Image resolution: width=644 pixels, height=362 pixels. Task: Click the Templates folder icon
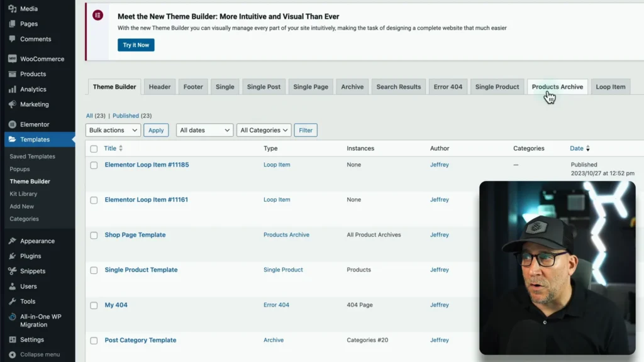13,140
